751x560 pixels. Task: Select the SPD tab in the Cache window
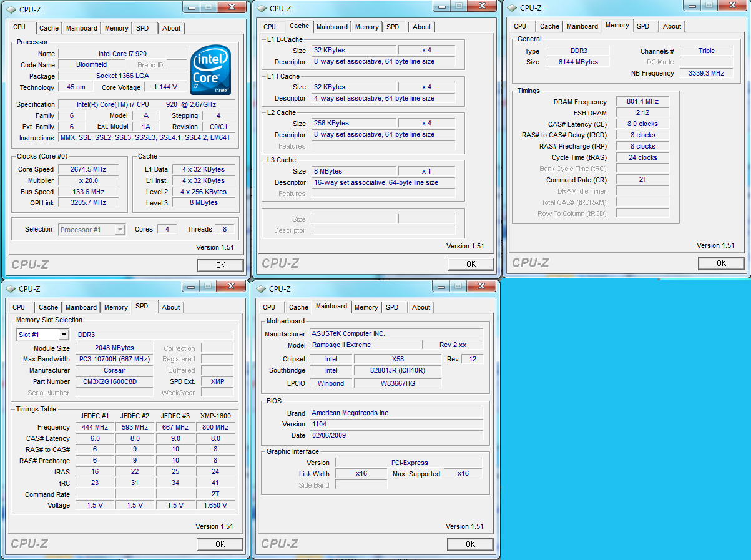pos(393,27)
